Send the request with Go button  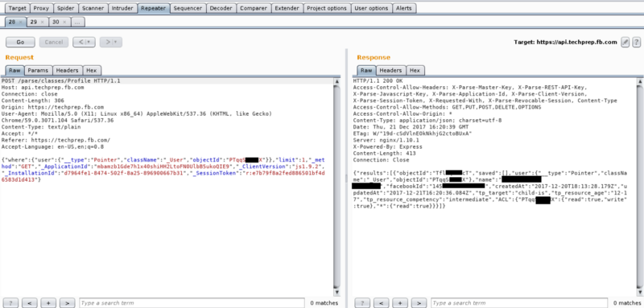point(20,43)
